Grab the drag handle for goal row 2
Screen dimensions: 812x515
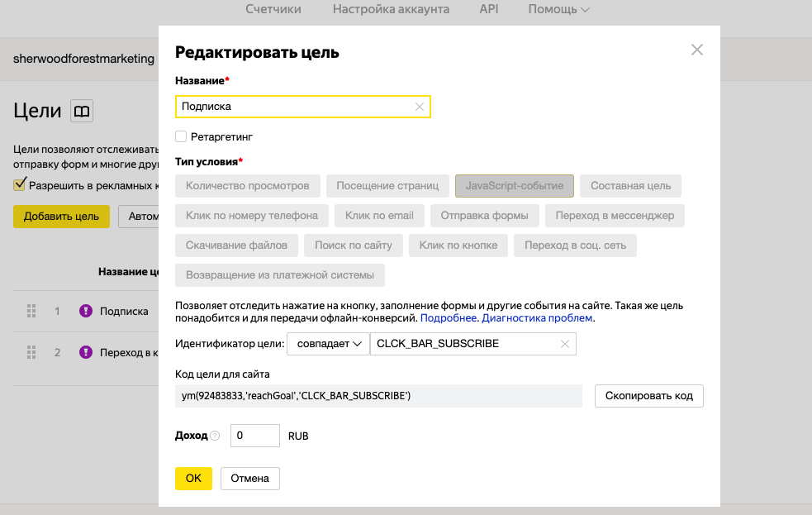point(32,352)
